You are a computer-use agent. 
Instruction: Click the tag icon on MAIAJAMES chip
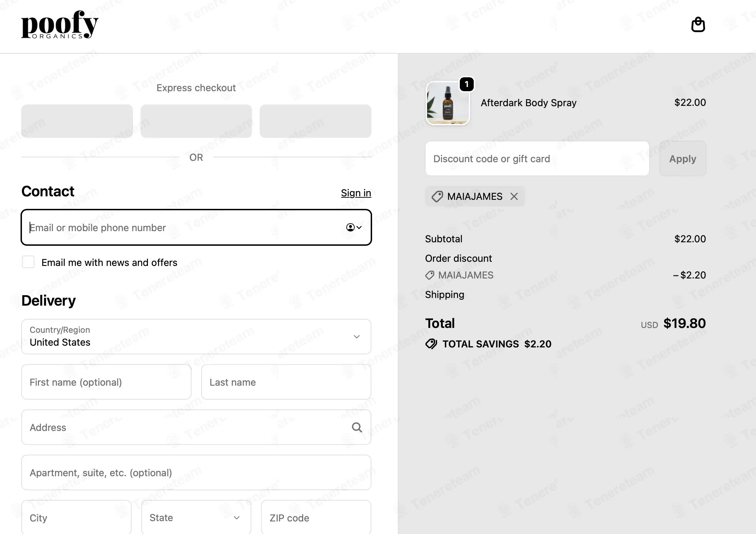tap(437, 196)
